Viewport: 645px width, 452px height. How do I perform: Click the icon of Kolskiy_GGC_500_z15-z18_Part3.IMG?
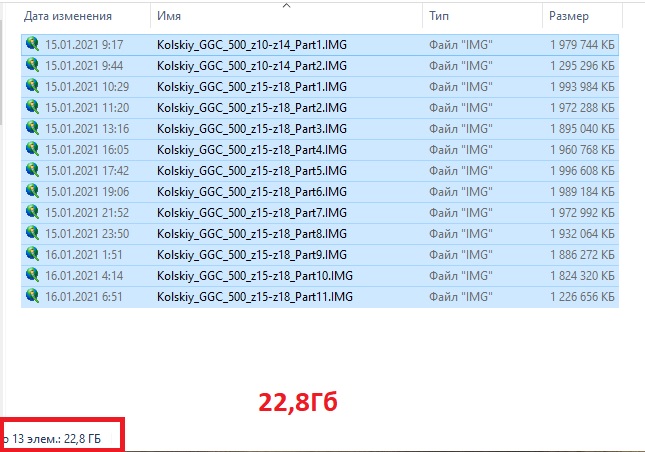point(33,128)
